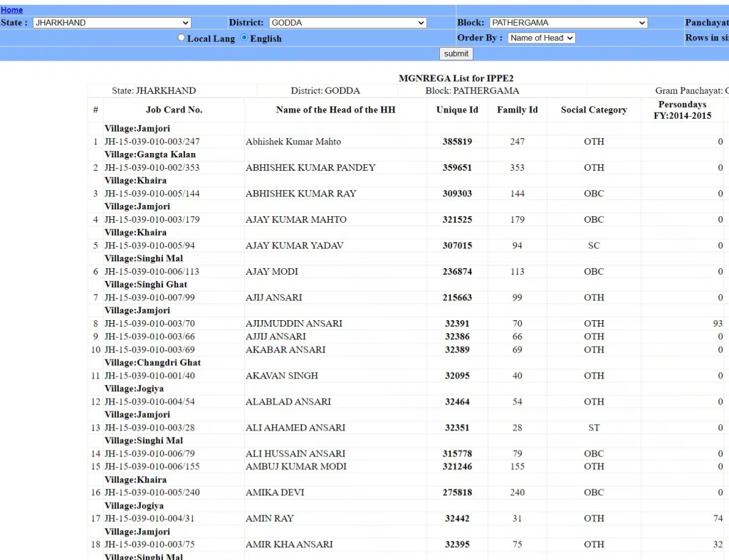
Task: Click the SC social category cell
Action: point(594,245)
